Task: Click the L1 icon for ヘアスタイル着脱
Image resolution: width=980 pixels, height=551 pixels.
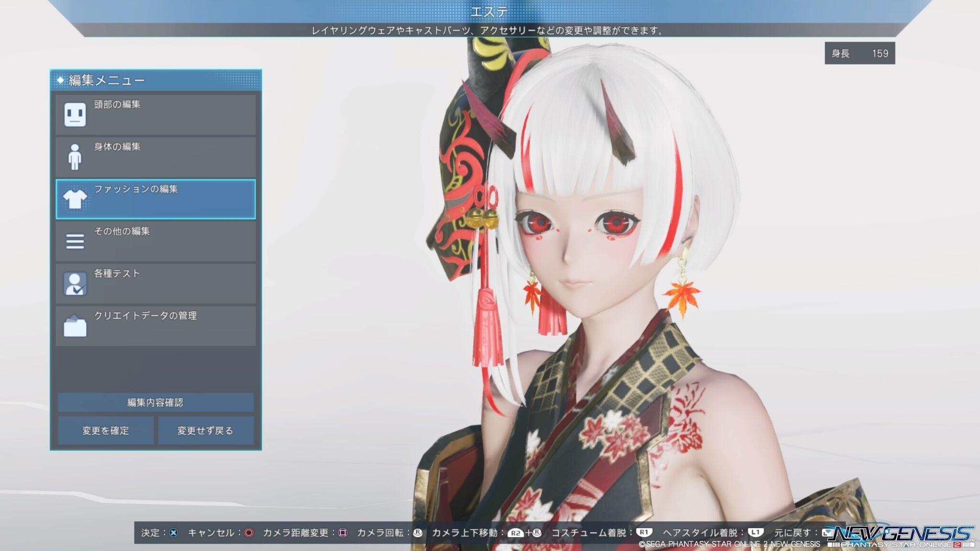Action: tap(756, 532)
